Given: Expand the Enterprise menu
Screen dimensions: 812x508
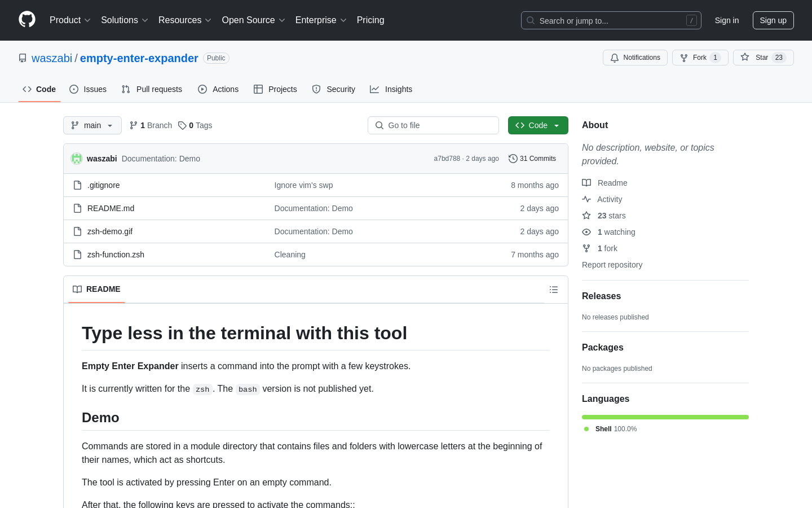Looking at the screenshot, I should (321, 20).
